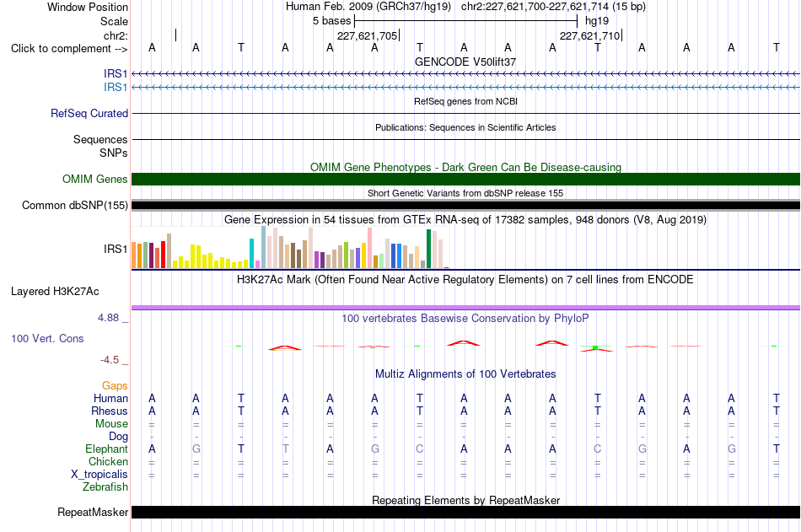The image size is (801, 532).
Task: Select the dark green OMIM Genes bar
Action: click(x=465, y=179)
